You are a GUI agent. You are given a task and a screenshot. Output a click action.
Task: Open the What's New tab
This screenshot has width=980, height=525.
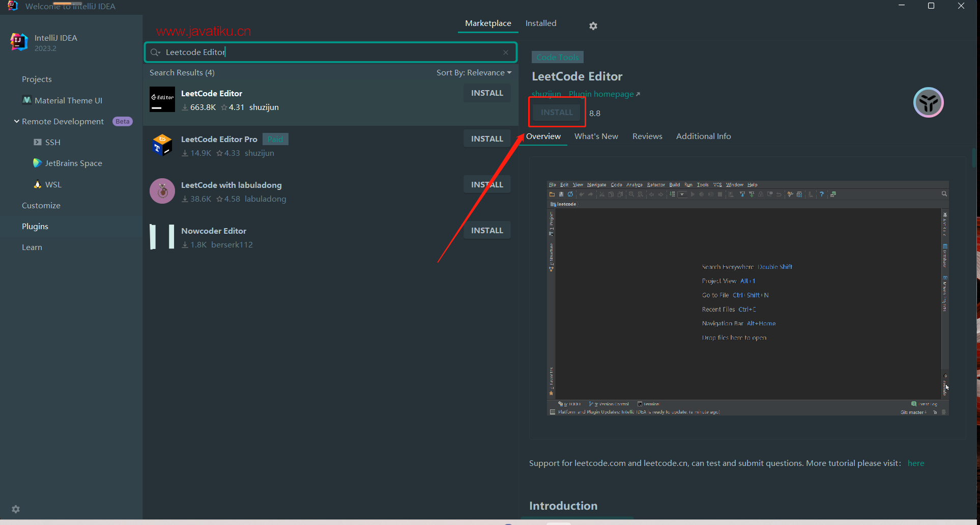pyautogui.click(x=596, y=136)
